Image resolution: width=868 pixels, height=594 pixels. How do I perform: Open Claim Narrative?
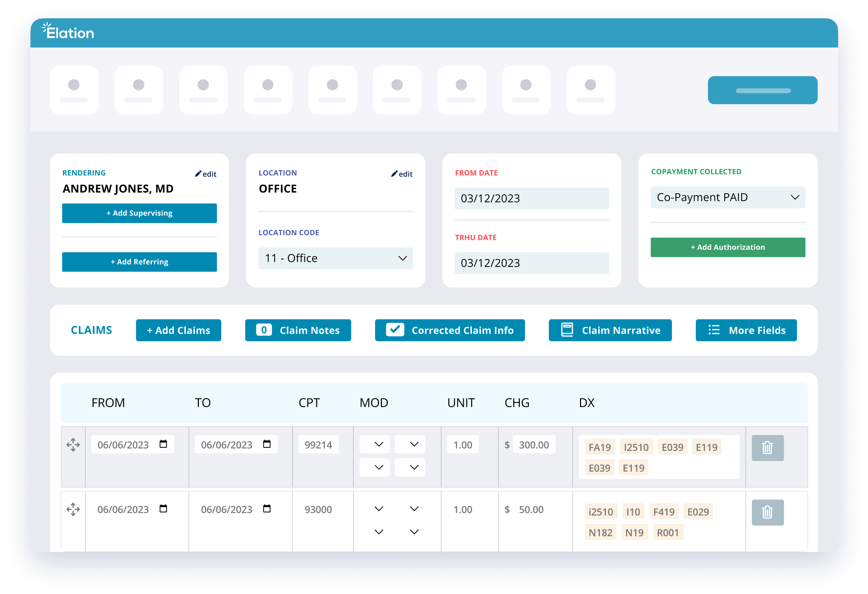tap(610, 330)
